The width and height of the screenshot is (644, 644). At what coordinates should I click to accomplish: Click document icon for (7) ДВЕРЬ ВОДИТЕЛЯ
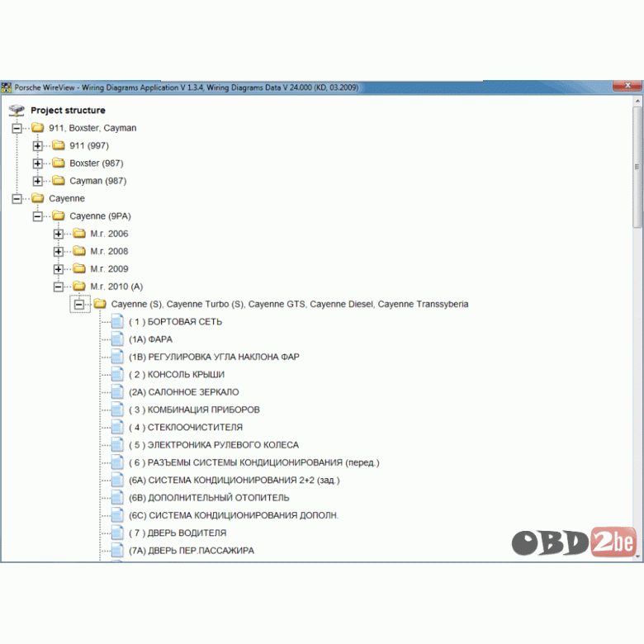(117, 533)
